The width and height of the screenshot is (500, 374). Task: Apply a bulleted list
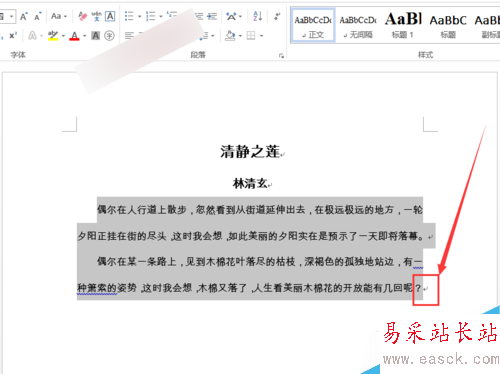click(x=129, y=16)
